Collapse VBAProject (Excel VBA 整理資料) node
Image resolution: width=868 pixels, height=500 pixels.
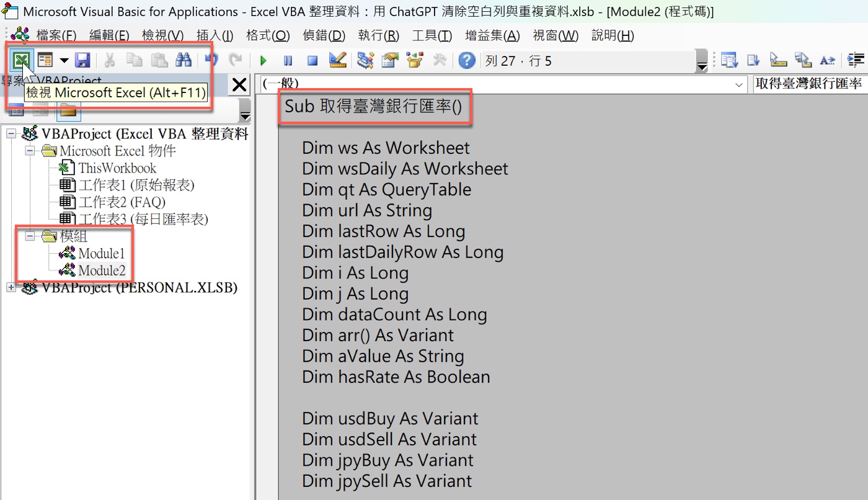coord(11,134)
